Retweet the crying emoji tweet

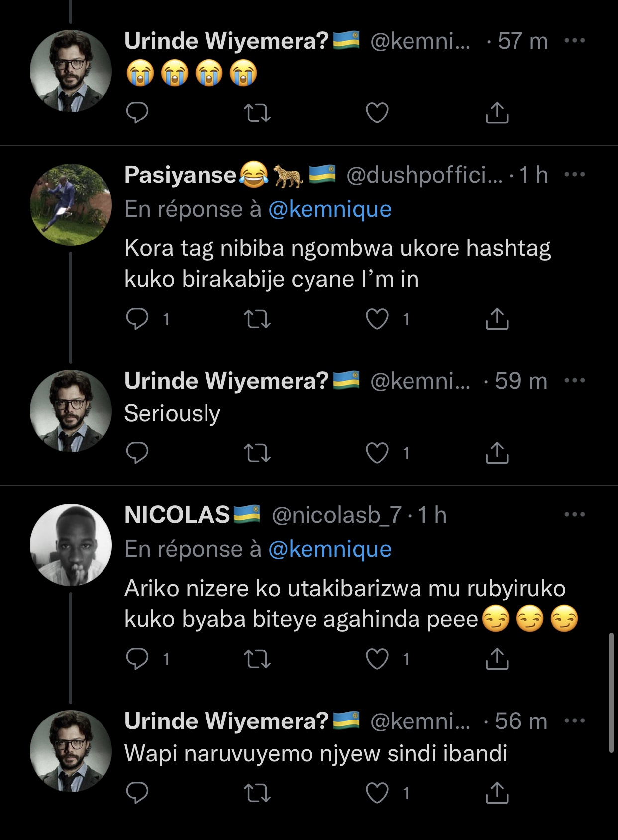(x=258, y=113)
